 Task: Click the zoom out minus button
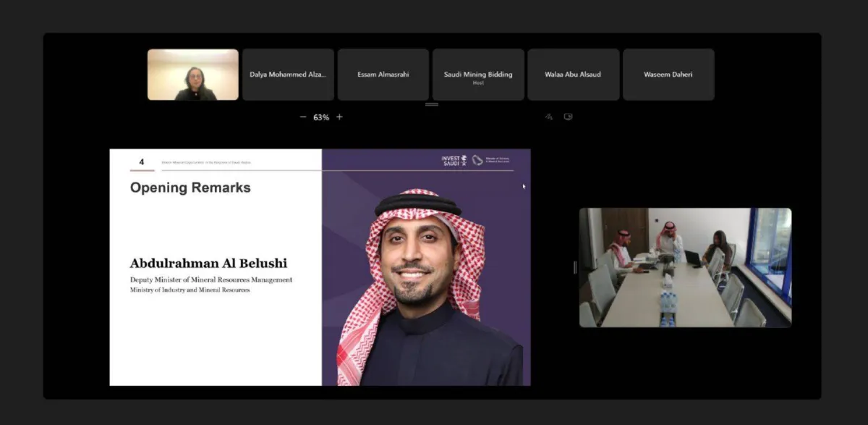pyautogui.click(x=303, y=117)
